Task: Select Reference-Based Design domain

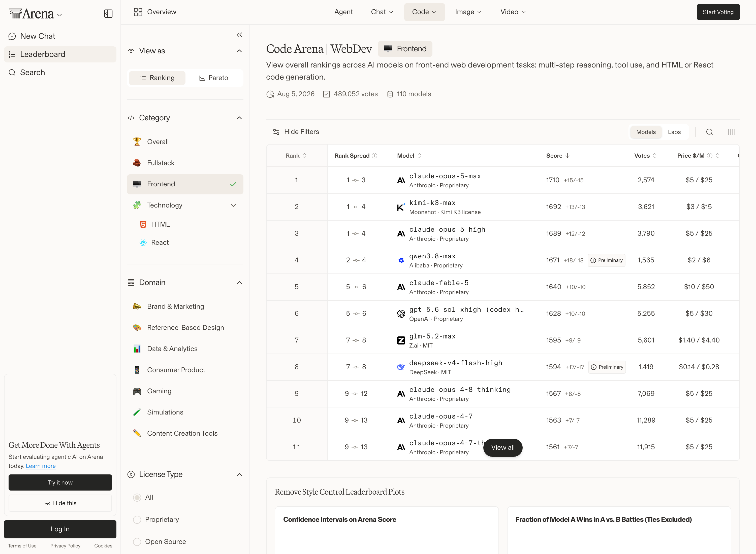Action: 185,328
